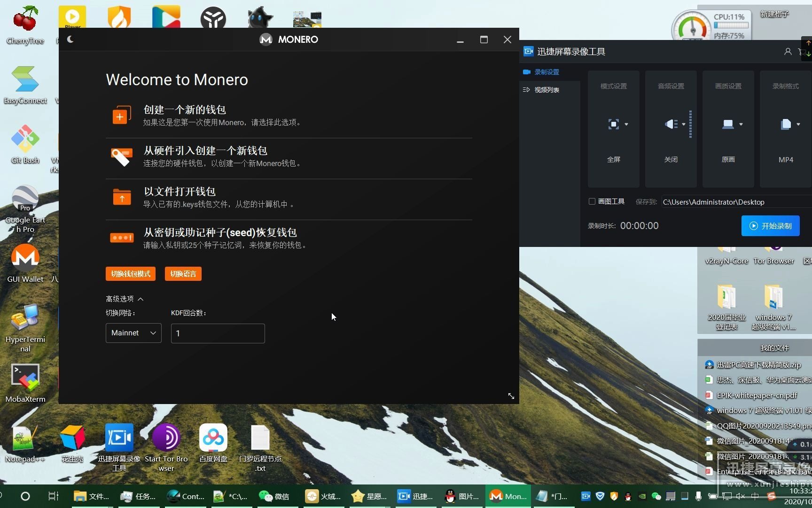Open windows 7 超级终端 folder icon
The height and width of the screenshot is (508, 812).
773,307
